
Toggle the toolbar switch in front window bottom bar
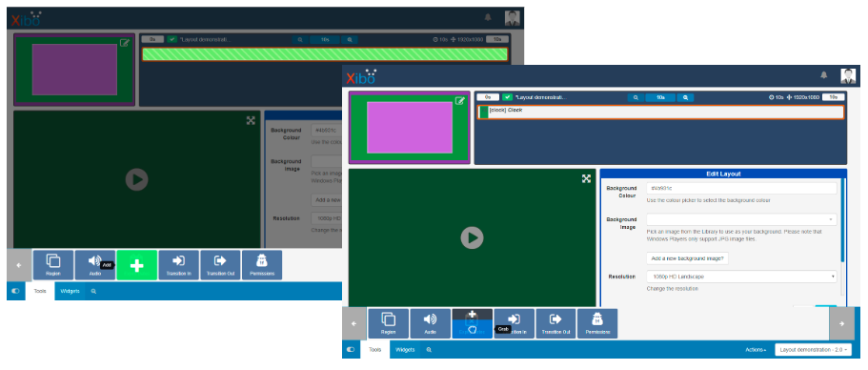(x=351, y=350)
